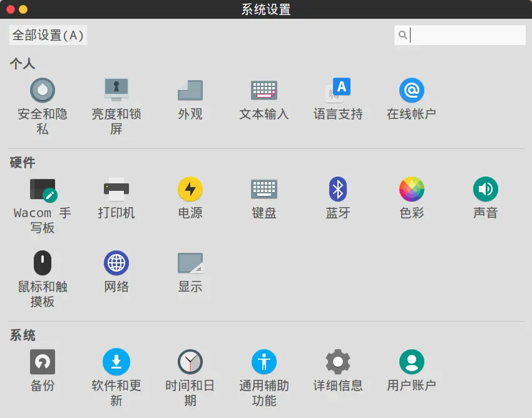Click the 全部设置(A) button
The image size is (532, 418).
pyautogui.click(x=48, y=35)
